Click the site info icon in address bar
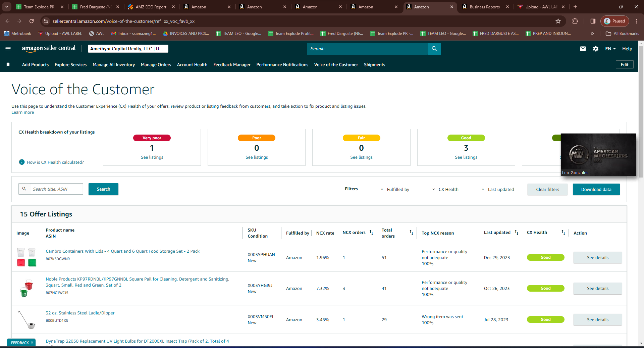Viewport: 644px width, 348px height. (46, 21)
